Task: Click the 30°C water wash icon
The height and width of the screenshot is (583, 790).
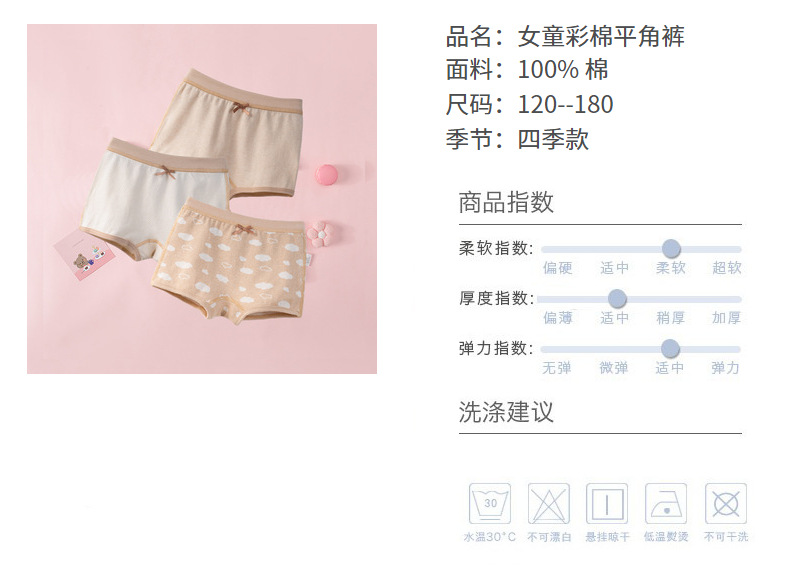Action: 490,504
